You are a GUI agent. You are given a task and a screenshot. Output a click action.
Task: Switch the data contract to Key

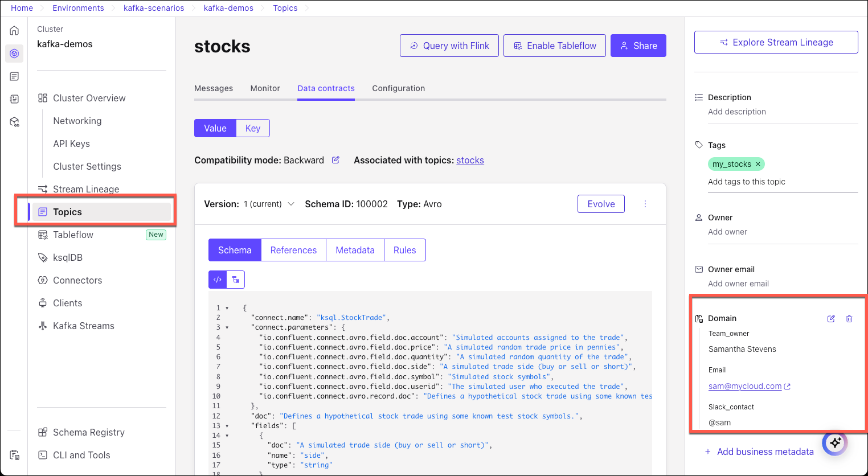pos(252,128)
